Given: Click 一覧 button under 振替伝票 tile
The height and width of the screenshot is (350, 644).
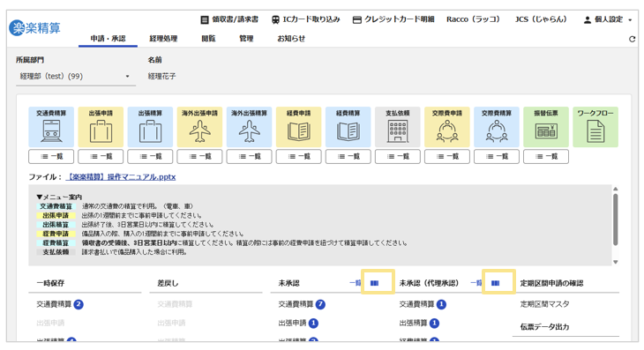Looking at the screenshot, I should pos(546,156).
